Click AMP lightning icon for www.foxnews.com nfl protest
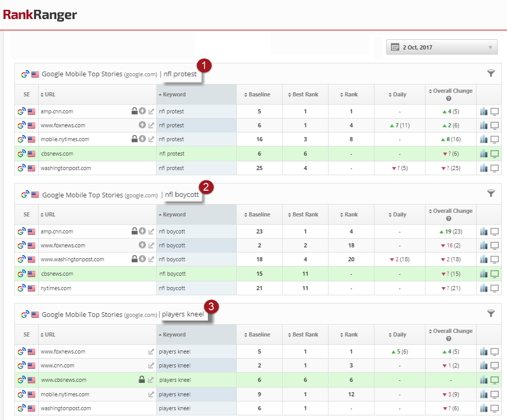Screen dimensions: 507x420 tap(142, 125)
